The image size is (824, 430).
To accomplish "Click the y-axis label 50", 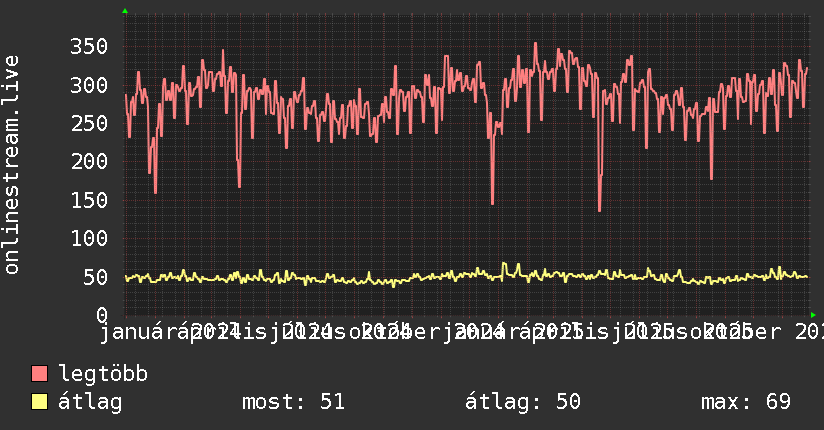I will coord(96,277).
